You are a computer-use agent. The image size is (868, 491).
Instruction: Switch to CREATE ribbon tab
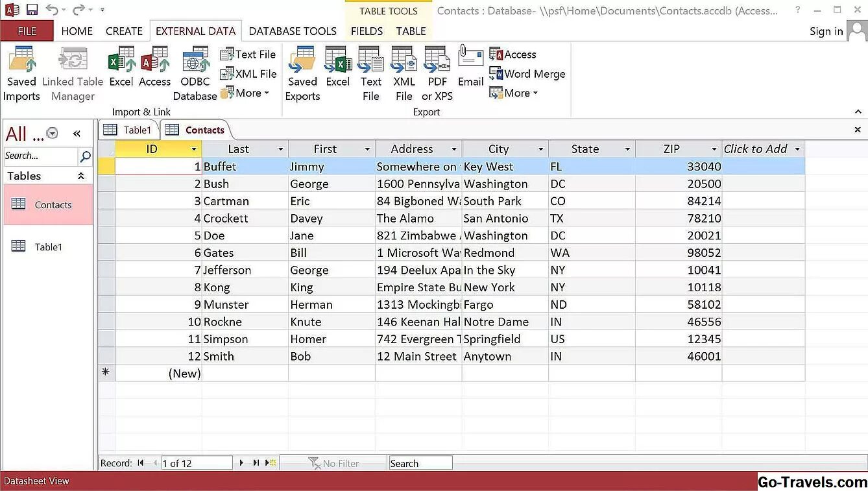coord(124,30)
